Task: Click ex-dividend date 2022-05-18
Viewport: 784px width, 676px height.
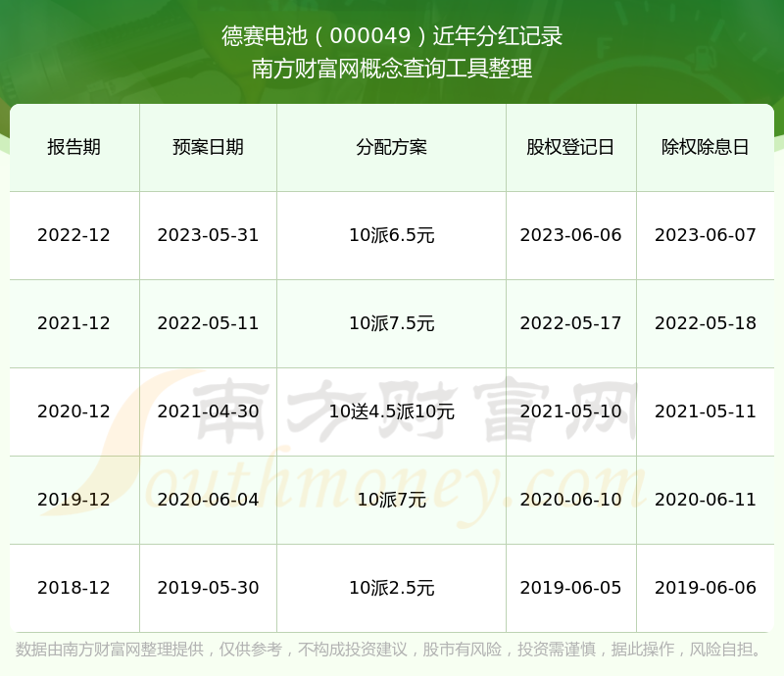Action: [705, 323]
